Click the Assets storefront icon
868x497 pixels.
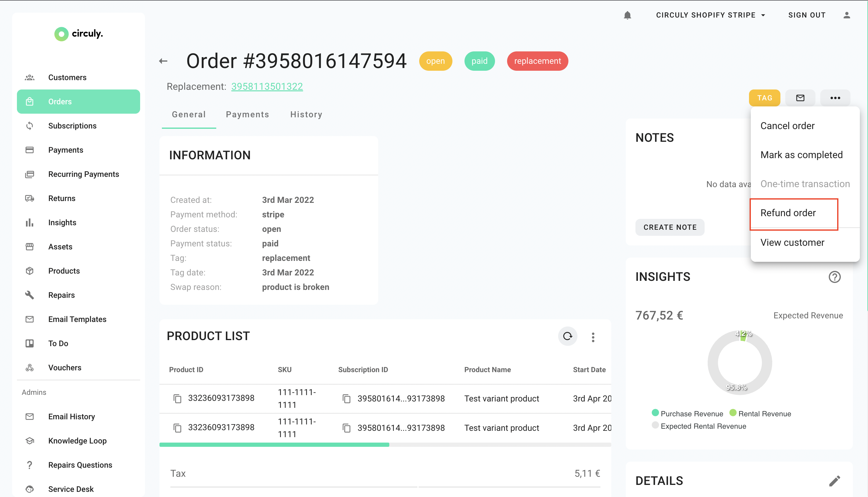[30, 246]
